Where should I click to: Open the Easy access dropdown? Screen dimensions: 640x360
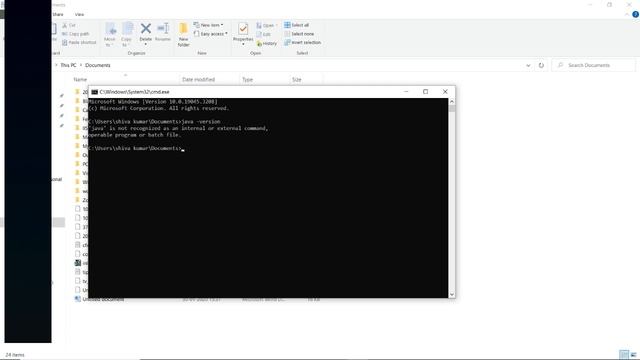click(211, 34)
